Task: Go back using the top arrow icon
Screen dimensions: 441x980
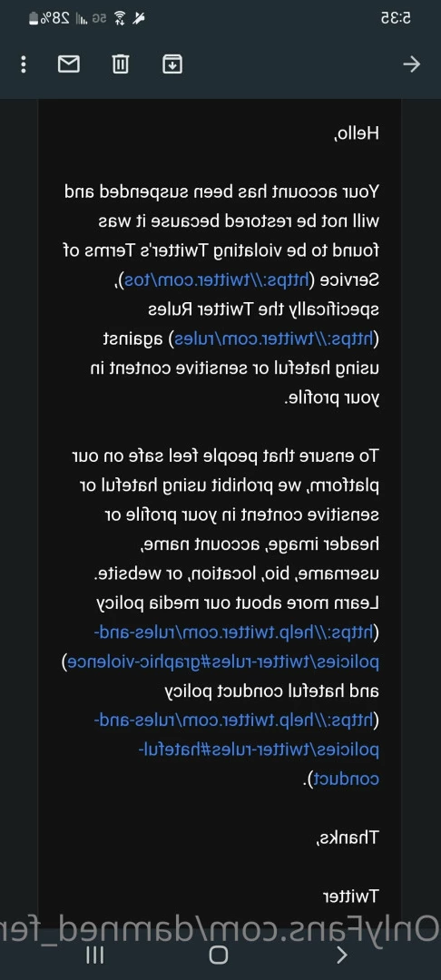Action: [x=412, y=64]
